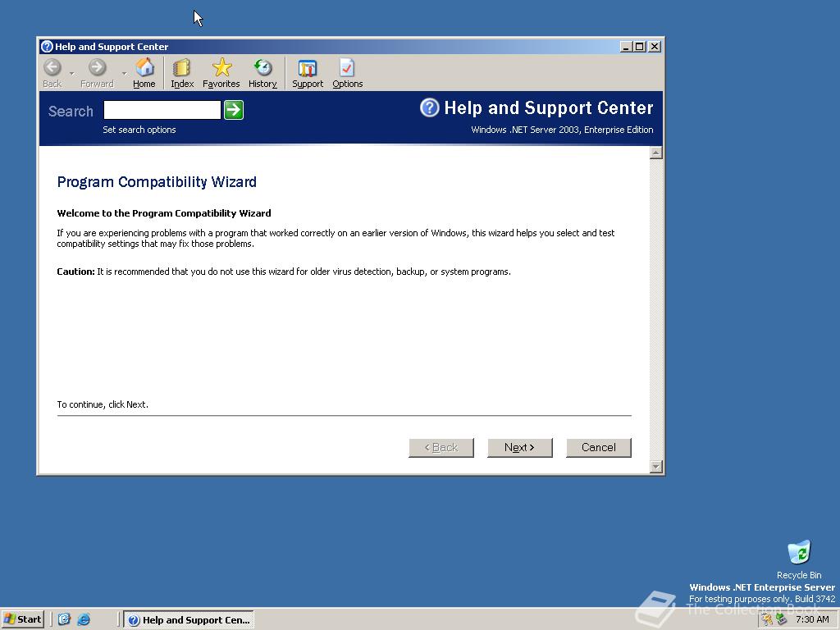This screenshot has width=840, height=630.
Task: Click the title bar help icon
Action: pyautogui.click(x=47, y=47)
